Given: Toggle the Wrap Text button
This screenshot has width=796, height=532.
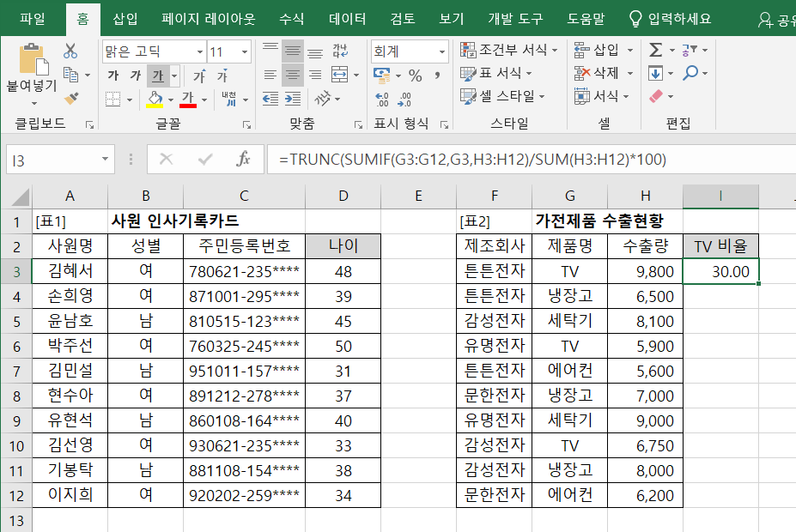Looking at the screenshot, I should pyautogui.click(x=340, y=51).
